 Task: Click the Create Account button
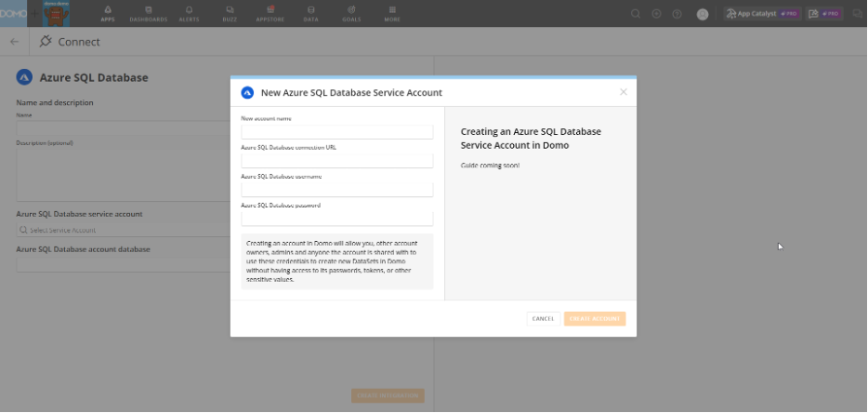595,319
